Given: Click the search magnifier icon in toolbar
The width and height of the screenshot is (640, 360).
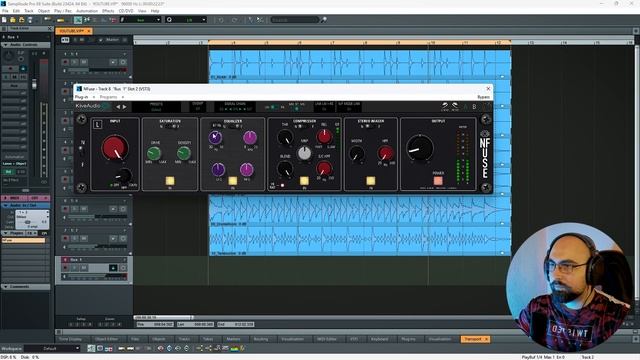Looking at the screenshot, I should point(324,20).
